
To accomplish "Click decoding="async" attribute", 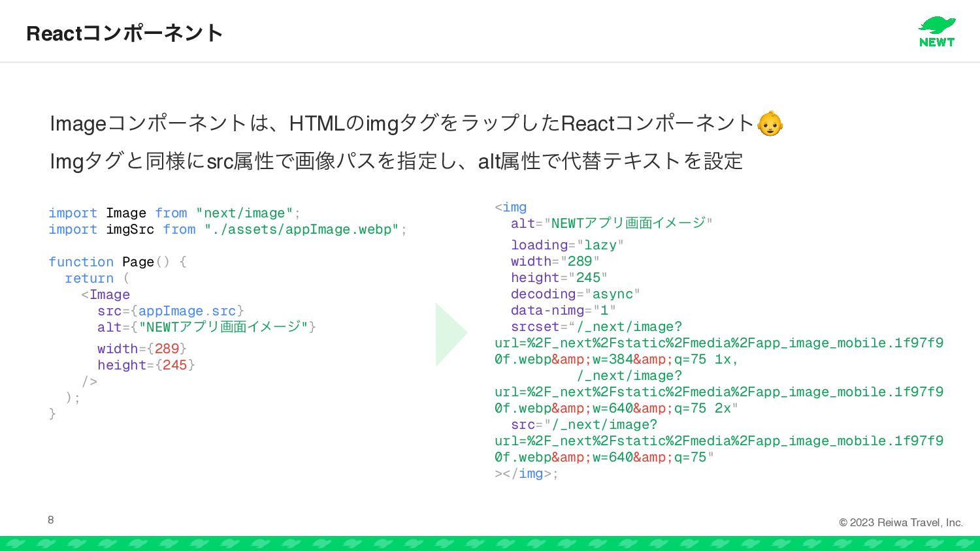I will (x=576, y=294).
